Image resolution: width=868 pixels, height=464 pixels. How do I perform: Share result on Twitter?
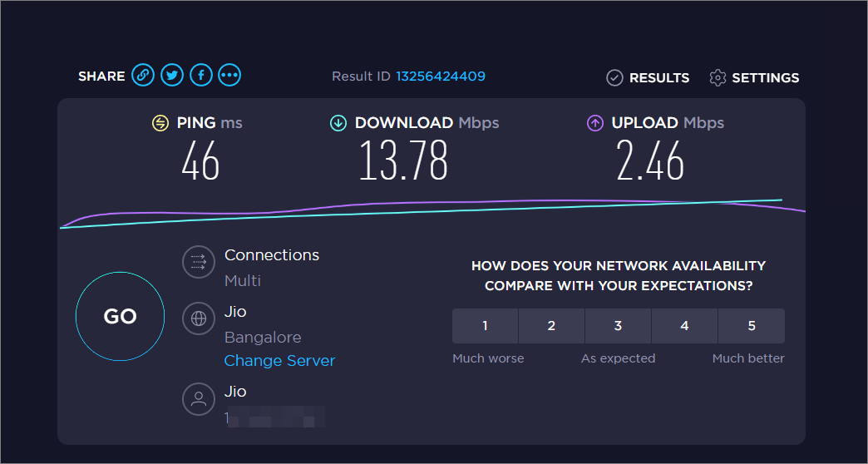point(172,75)
